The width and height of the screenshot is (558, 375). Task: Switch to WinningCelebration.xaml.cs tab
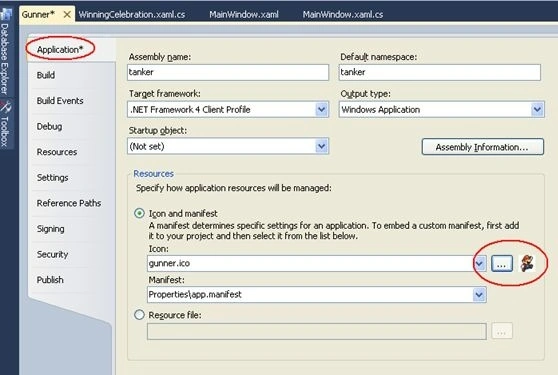click(132, 15)
